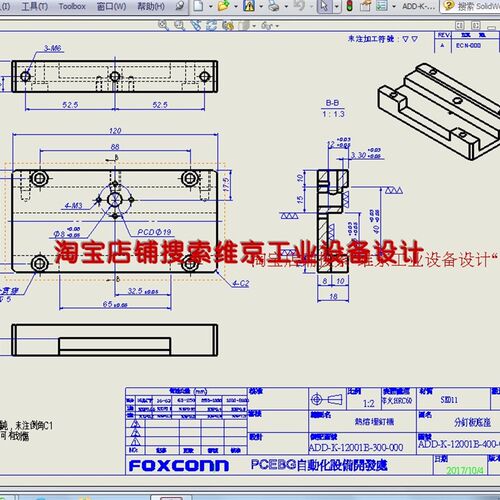Viewport: 500px width, 500px height.
Task: Click the Open folder icon
Action: coord(224,6)
